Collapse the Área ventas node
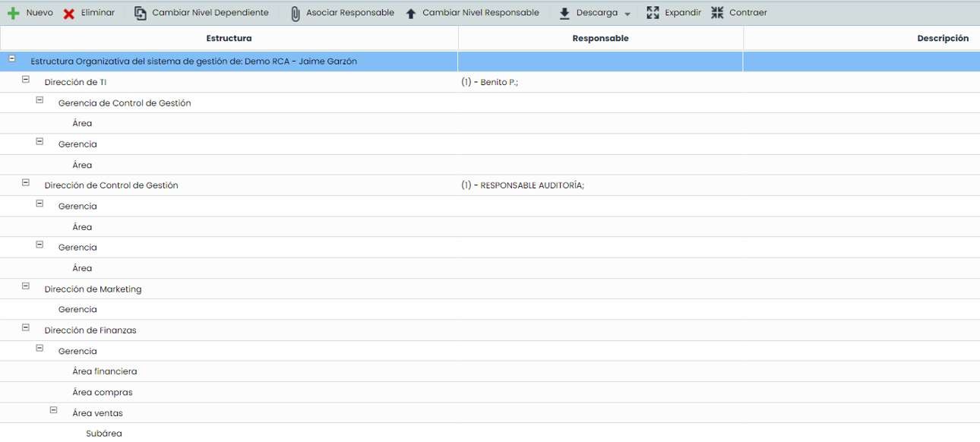980x442 pixels. (x=53, y=409)
